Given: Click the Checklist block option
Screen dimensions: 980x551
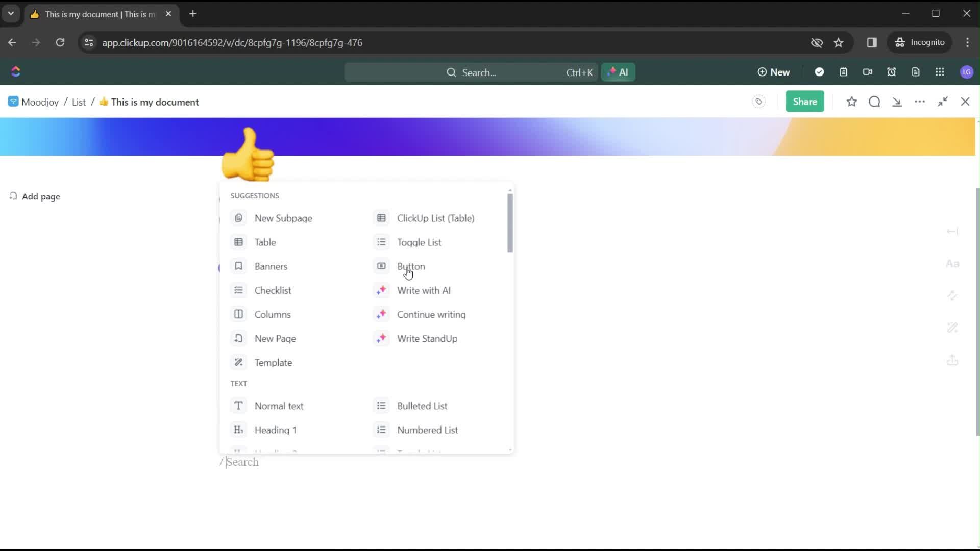Looking at the screenshot, I should coord(273,290).
